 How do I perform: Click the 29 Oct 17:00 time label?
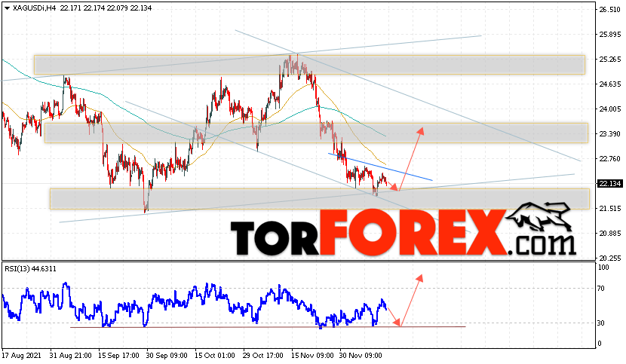click(262, 355)
